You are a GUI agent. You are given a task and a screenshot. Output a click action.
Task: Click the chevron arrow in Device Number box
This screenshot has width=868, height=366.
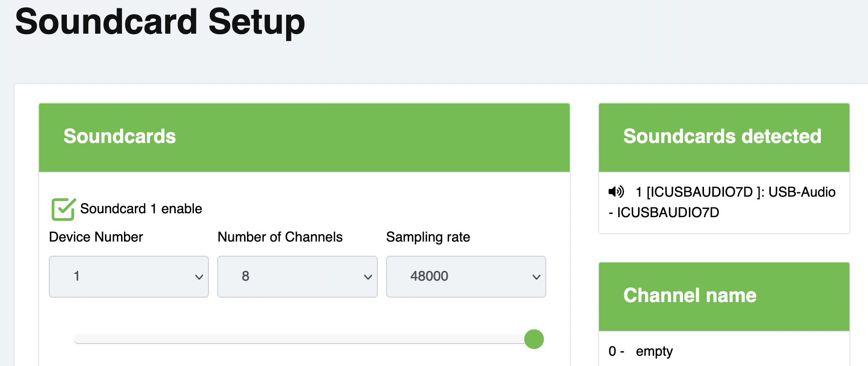[x=199, y=277]
